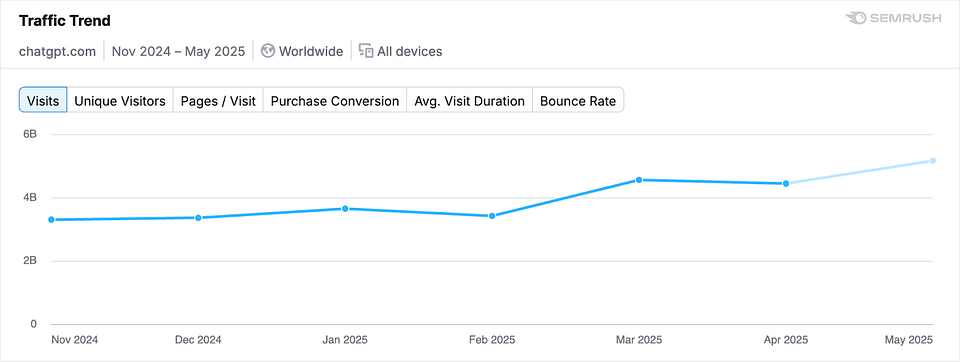This screenshot has height=362, width=960.
Task: Click the Feb 2025 axis label
Action: coord(492,339)
